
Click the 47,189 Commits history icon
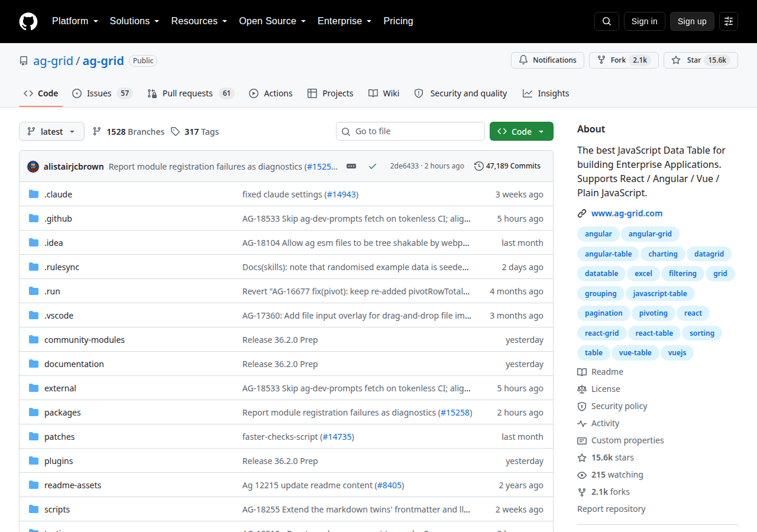(x=479, y=166)
